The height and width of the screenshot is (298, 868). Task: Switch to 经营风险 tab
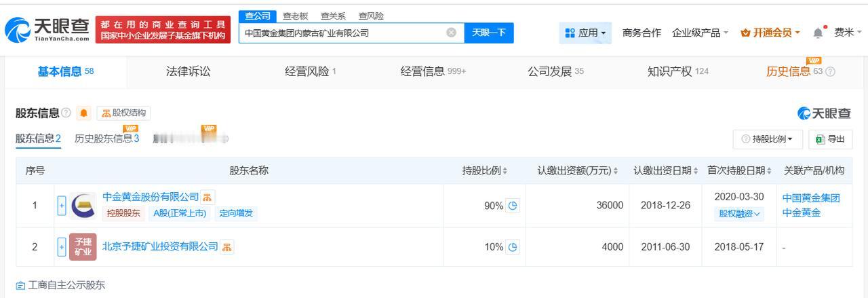pyautogui.click(x=311, y=71)
